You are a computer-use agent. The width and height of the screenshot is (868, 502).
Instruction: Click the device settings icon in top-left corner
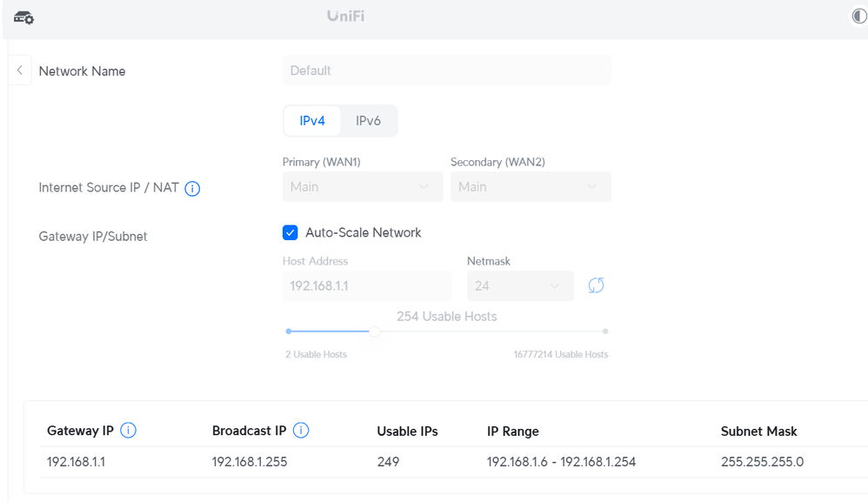coord(23,17)
